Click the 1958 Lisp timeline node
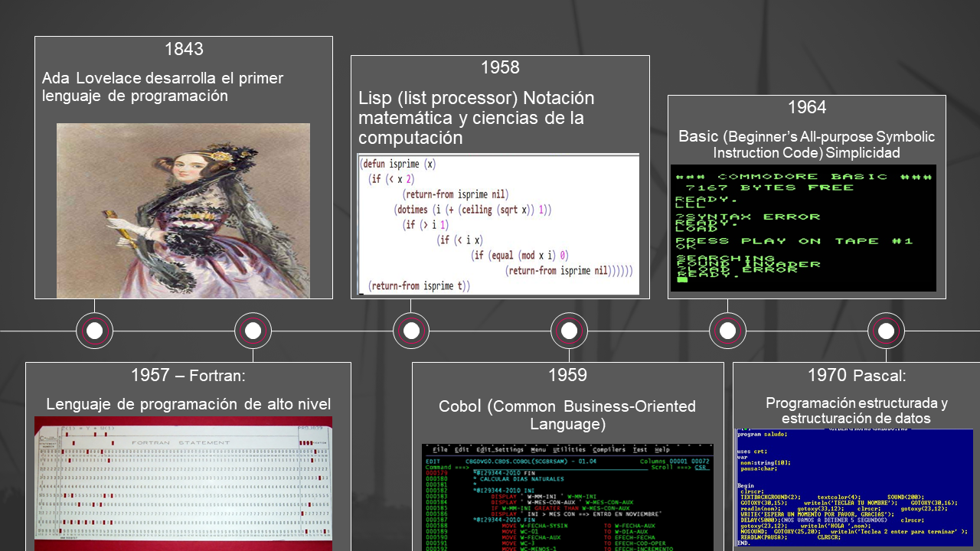This screenshot has height=551, width=980. click(x=412, y=331)
